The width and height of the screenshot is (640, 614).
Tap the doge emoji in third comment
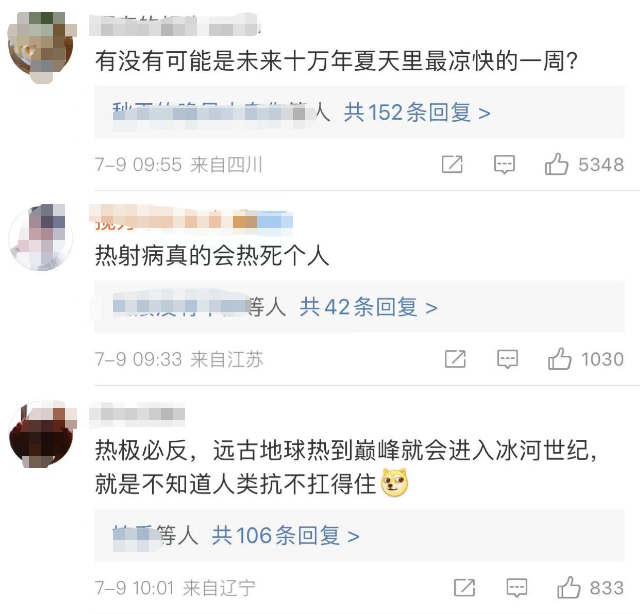click(x=394, y=483)
